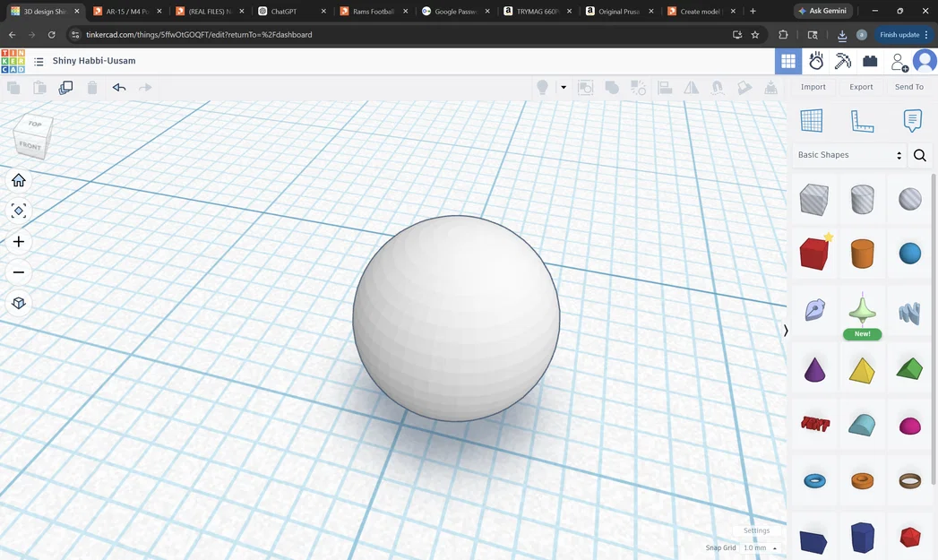Screen dimensions: 938x560
Task: Click the Import button
Action: (813, 86)
